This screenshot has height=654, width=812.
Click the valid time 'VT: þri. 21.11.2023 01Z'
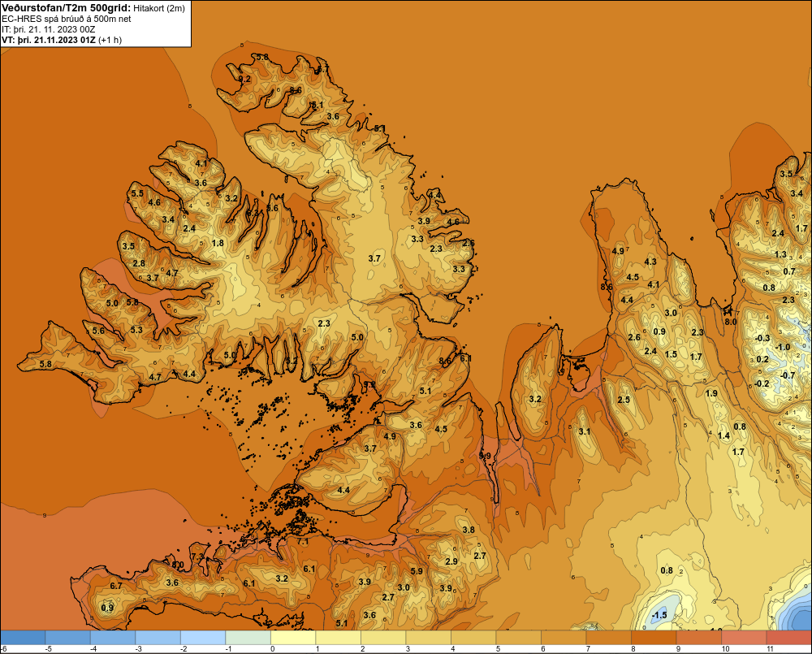coord(48,40)
